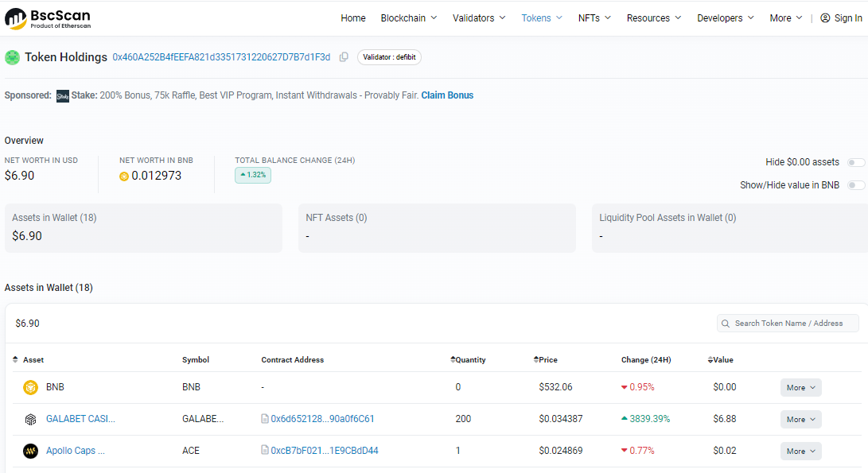Image resolution: width=868 pixels, height=473 pixels.
Task: Expand the Developers navigation dropdown
Action: [725, 18]
